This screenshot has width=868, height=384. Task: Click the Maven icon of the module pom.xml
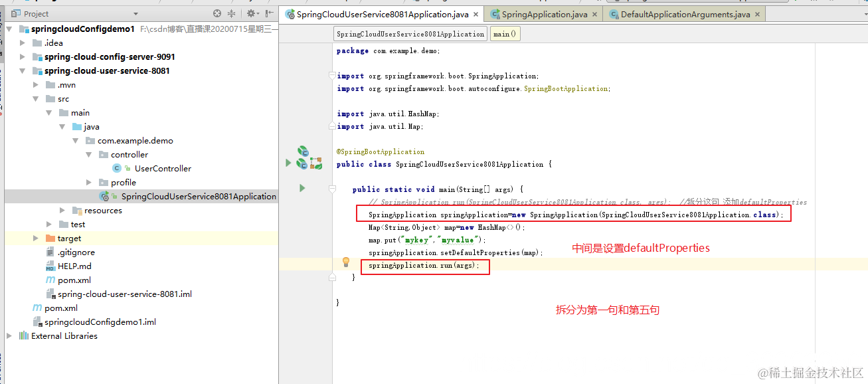[x=50, y=280]
